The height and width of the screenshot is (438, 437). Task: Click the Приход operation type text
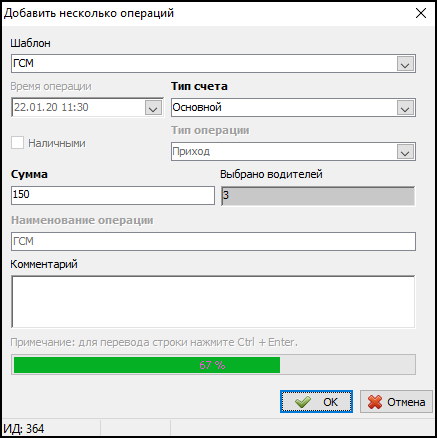click(191, 152)
